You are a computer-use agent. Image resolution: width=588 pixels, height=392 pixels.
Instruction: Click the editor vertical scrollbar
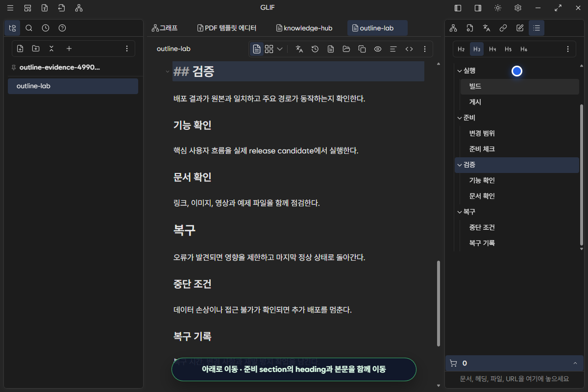click(438, 303)
